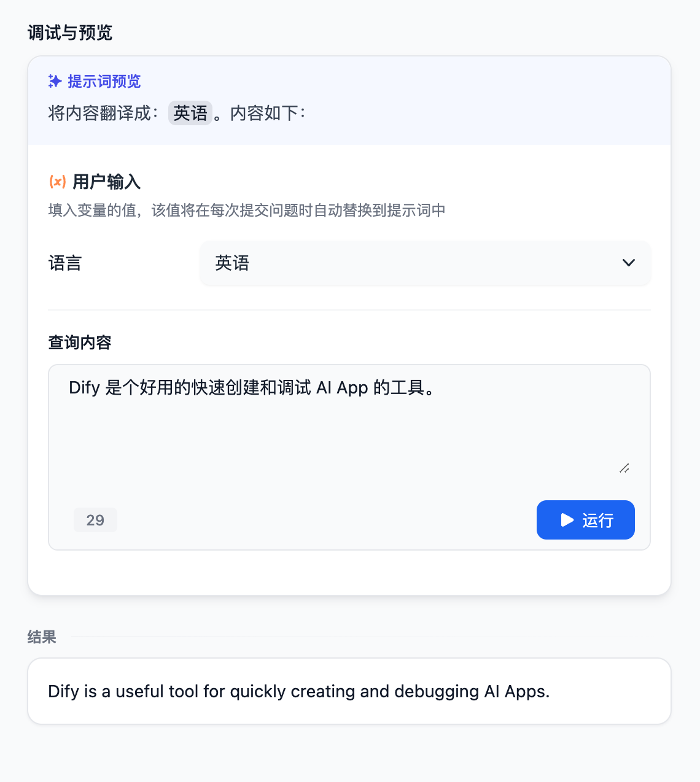Click the textarea resize handle icon
This screenshot has width=700, height=782.
click(624, 468)
